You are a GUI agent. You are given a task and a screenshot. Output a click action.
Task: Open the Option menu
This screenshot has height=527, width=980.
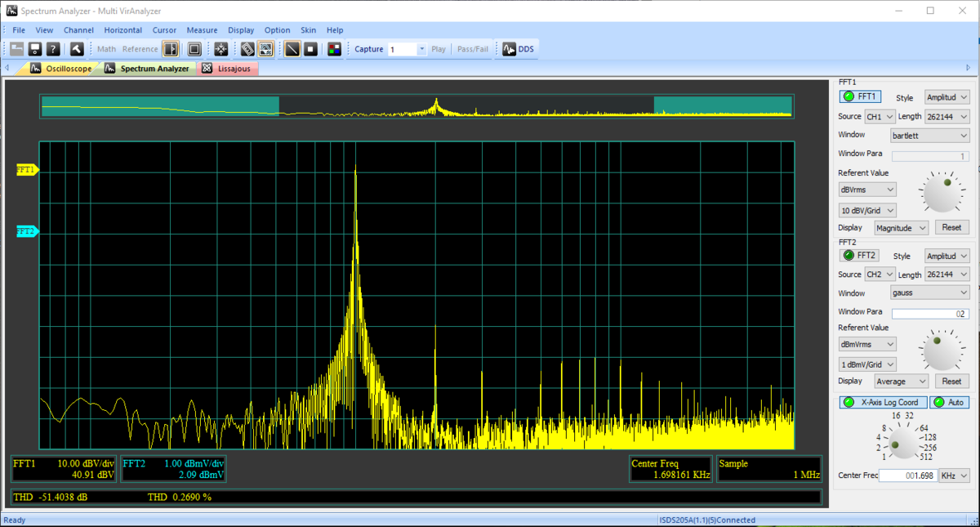coord(278,30)
